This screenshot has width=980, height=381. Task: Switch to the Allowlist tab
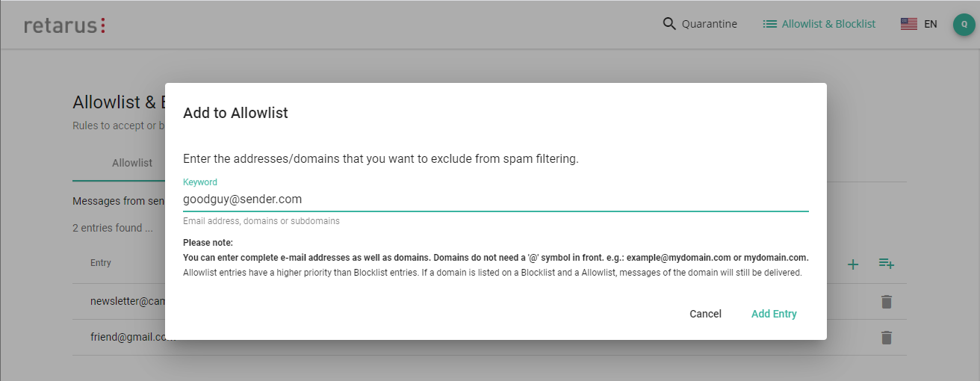tap(132, 163)
